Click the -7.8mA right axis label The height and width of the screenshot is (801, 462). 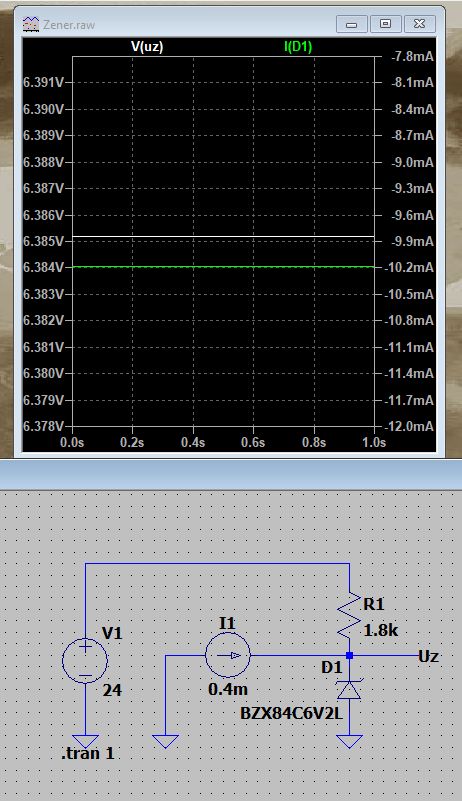412,56
